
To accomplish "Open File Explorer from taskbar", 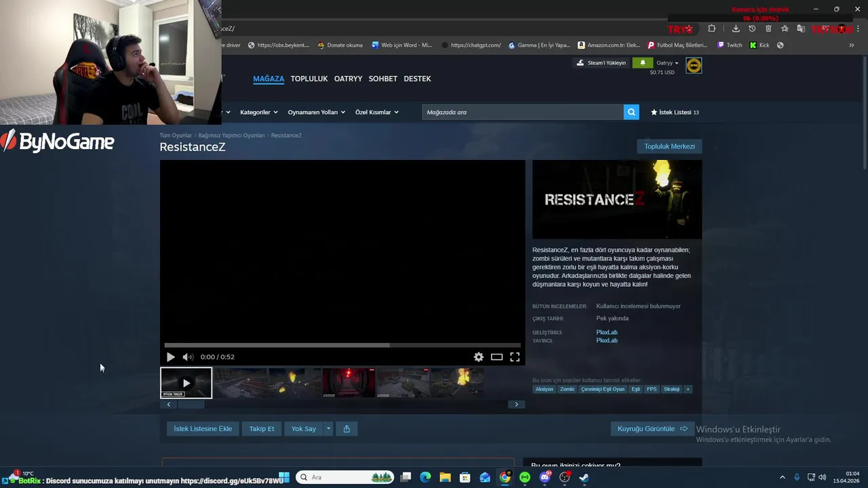I will point(445,477).
